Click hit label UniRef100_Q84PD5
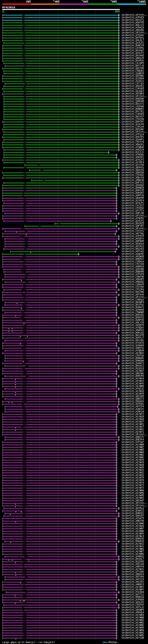148x644 pixels. (133, 198)
